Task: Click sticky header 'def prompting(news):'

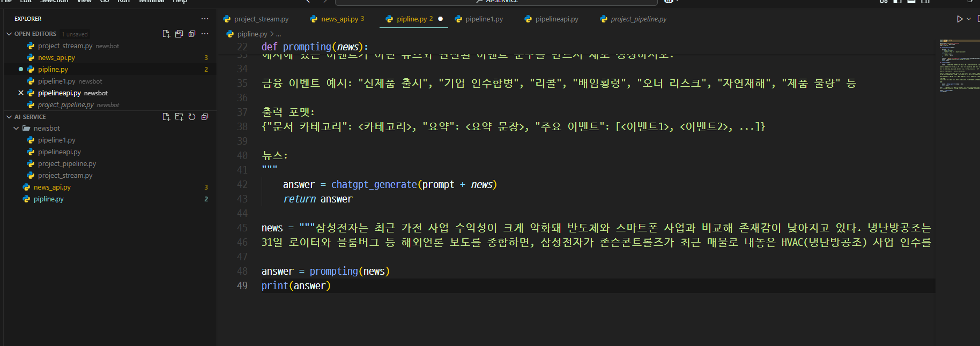Action: [315, 47]
